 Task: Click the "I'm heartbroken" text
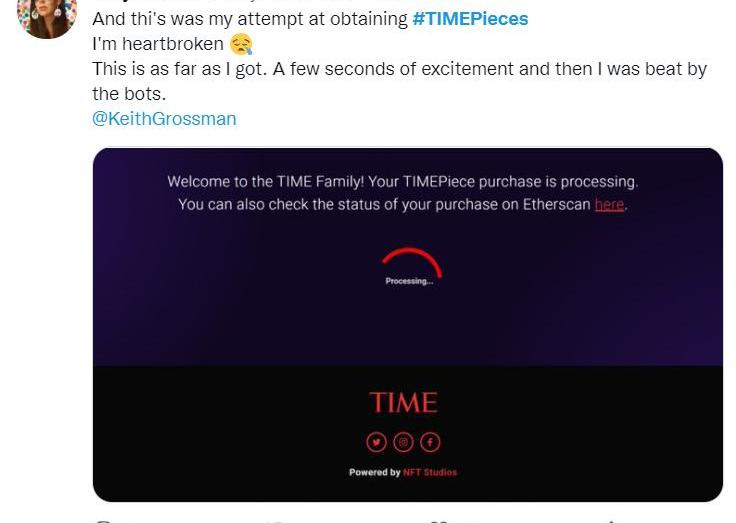coord(158,44)
